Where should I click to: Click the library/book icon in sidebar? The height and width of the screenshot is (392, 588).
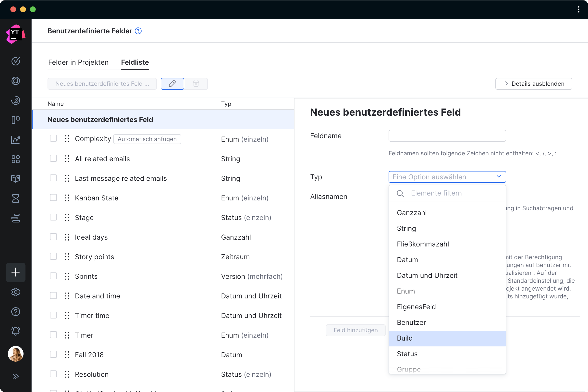(x=16, y=179)
